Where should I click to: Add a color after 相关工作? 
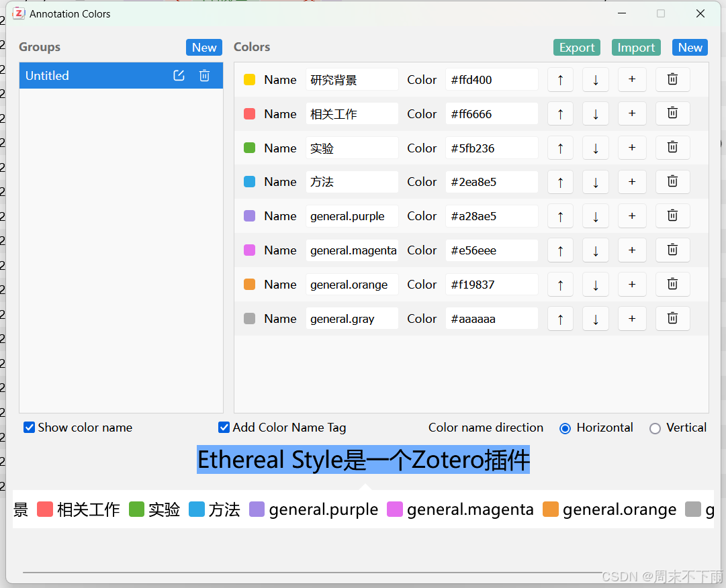pos(632,114)
